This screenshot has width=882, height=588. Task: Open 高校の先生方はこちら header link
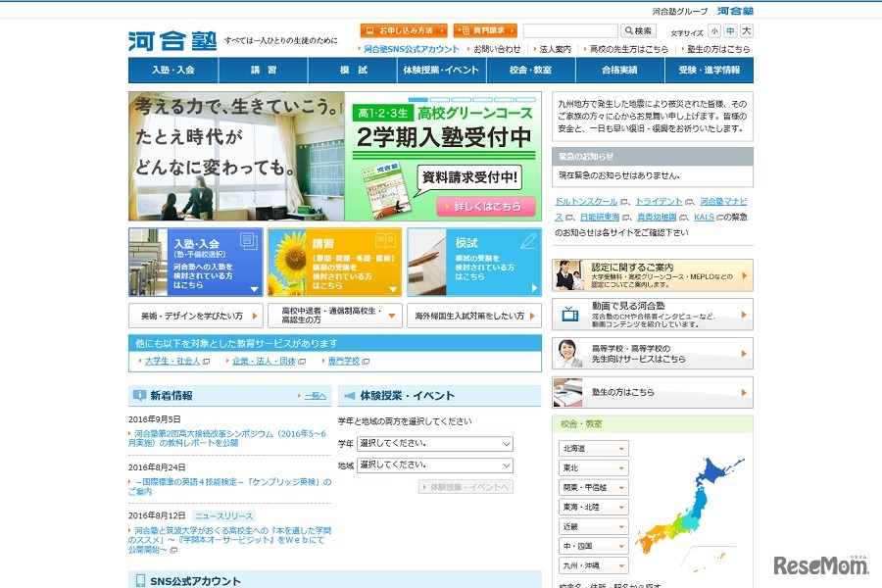629,49
